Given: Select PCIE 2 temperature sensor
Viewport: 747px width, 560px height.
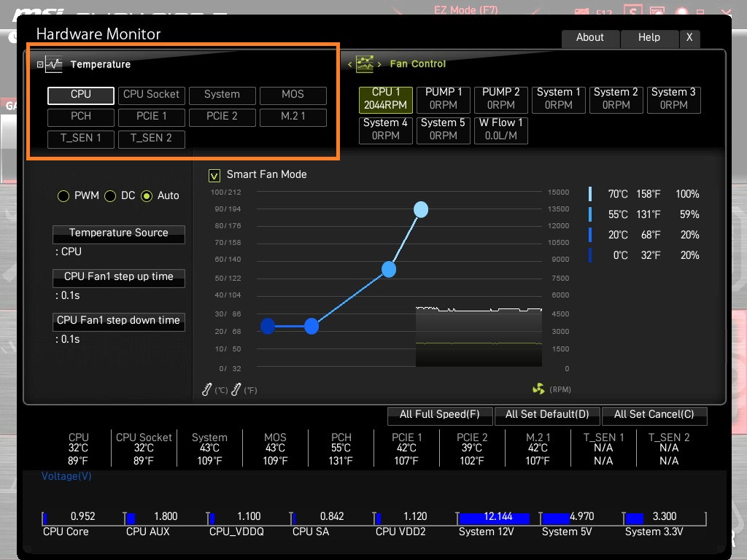Looking at the screenshot, I should pos(222,117).
